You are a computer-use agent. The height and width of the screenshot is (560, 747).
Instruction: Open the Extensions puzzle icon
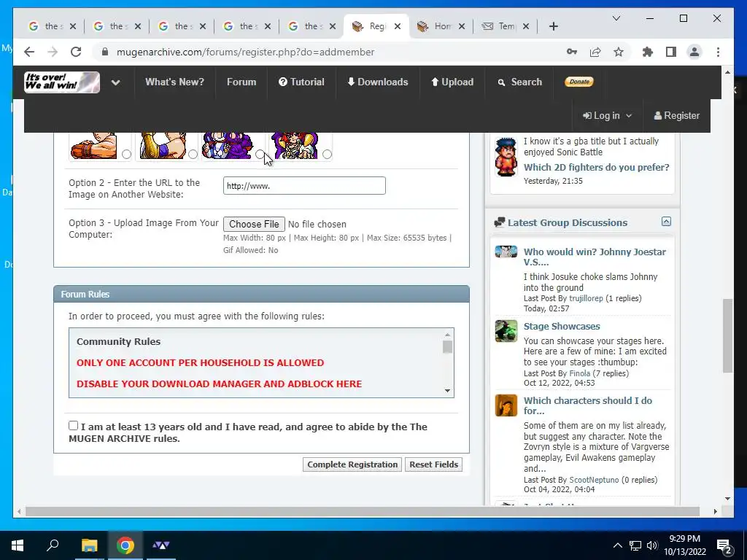tap(648, 52)
